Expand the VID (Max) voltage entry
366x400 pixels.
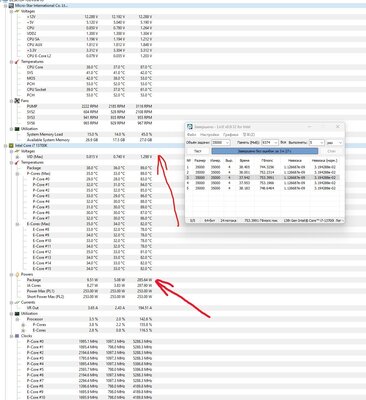(x=17, y=157)
